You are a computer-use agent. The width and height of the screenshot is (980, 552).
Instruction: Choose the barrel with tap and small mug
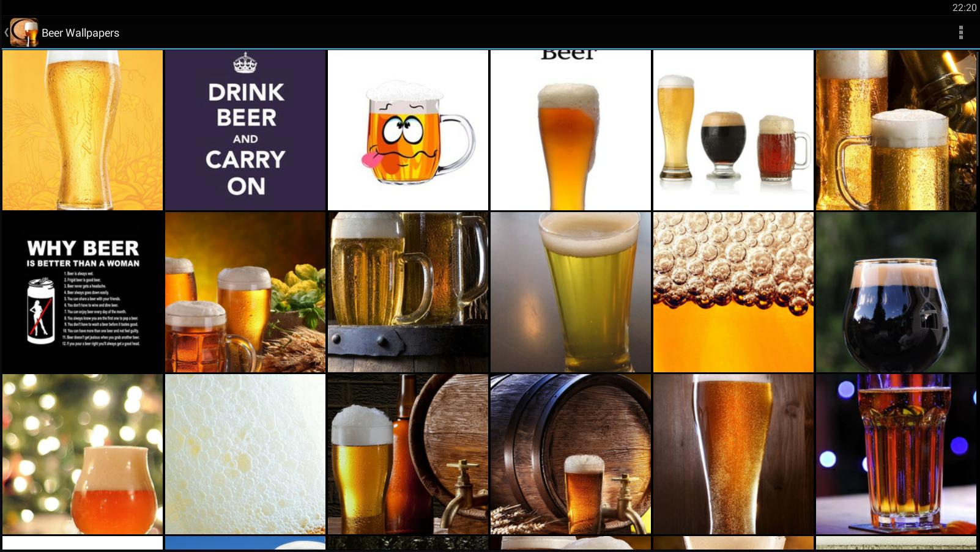571,454
